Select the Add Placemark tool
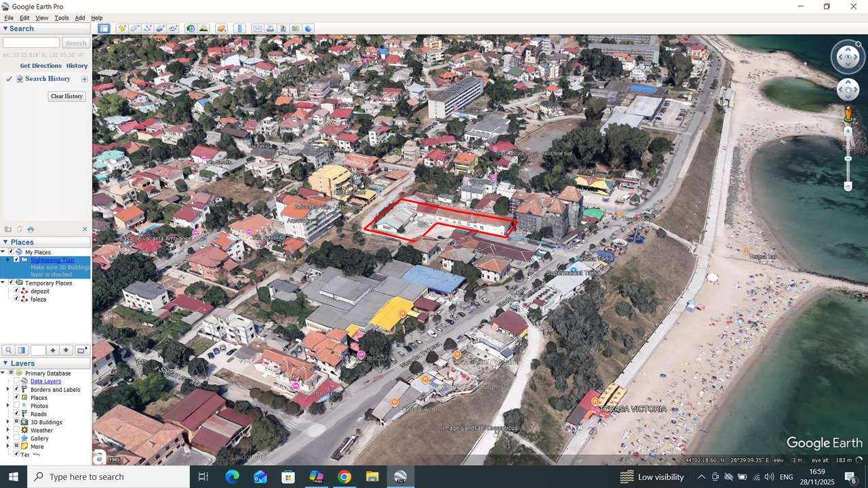 [x=122, y=28]
